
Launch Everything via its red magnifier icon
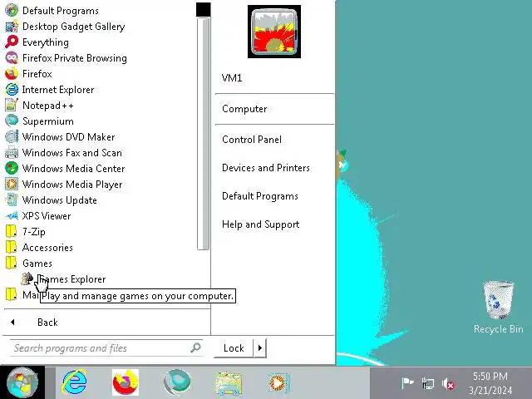tap(12, 42)
